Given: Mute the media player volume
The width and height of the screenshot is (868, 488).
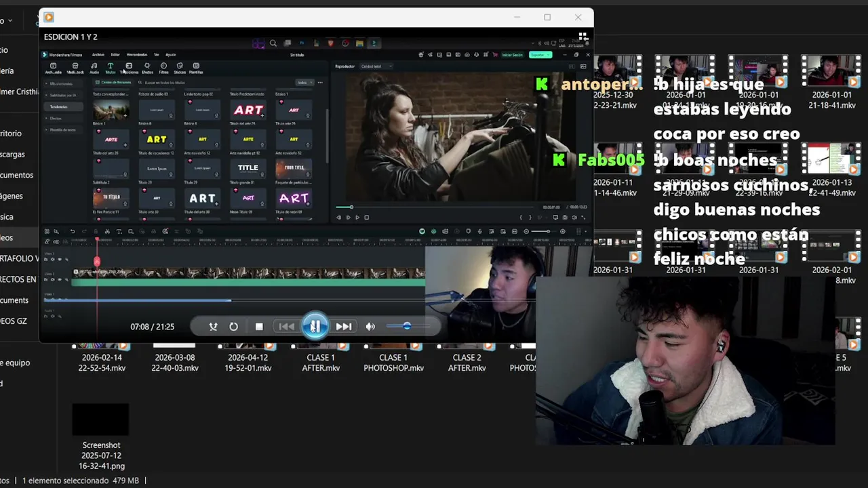Looking at the screenshot, I should [x=370, y=327].
